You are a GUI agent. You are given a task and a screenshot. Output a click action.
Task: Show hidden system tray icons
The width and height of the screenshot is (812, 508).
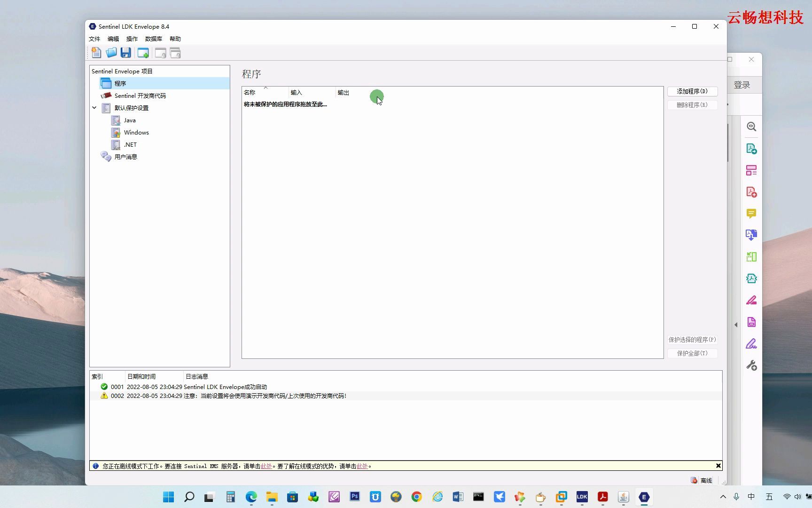(x=723, y=497)
